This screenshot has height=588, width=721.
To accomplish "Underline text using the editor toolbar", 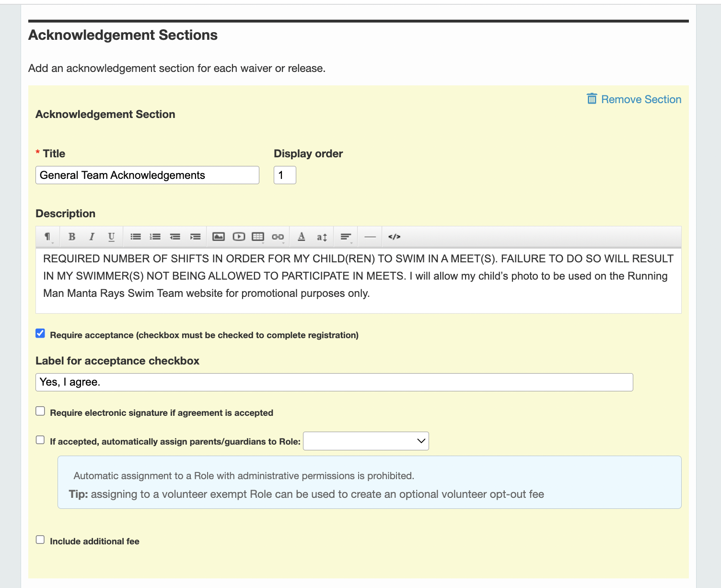I will point(111,236).
